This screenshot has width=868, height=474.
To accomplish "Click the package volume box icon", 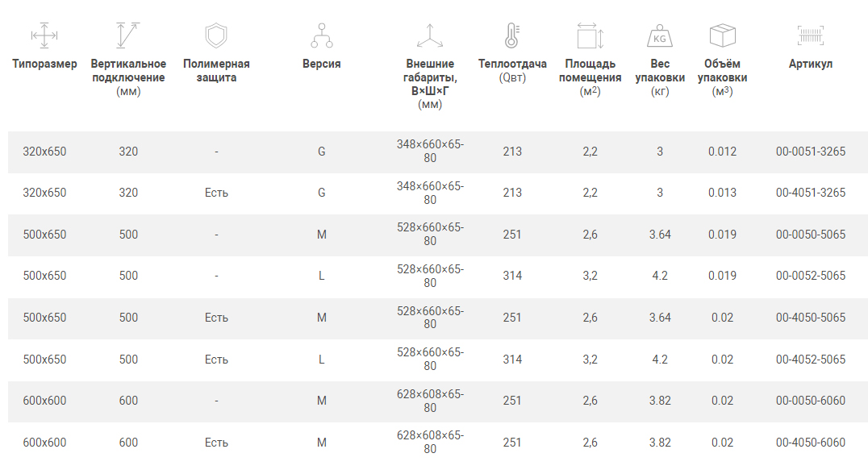I will [x=722, y=35].
